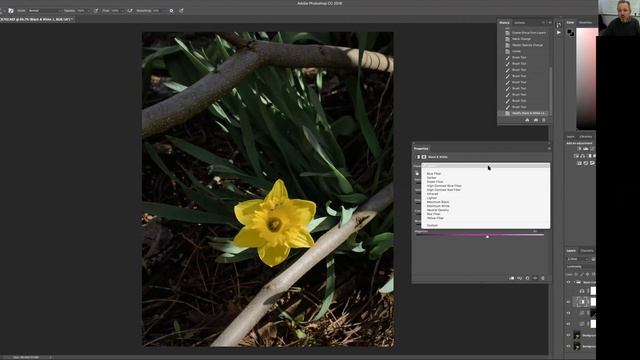Viewport: 640px width, 360px height.
Task: Switch to the Actions tab
Action: (x=520, y=23)
